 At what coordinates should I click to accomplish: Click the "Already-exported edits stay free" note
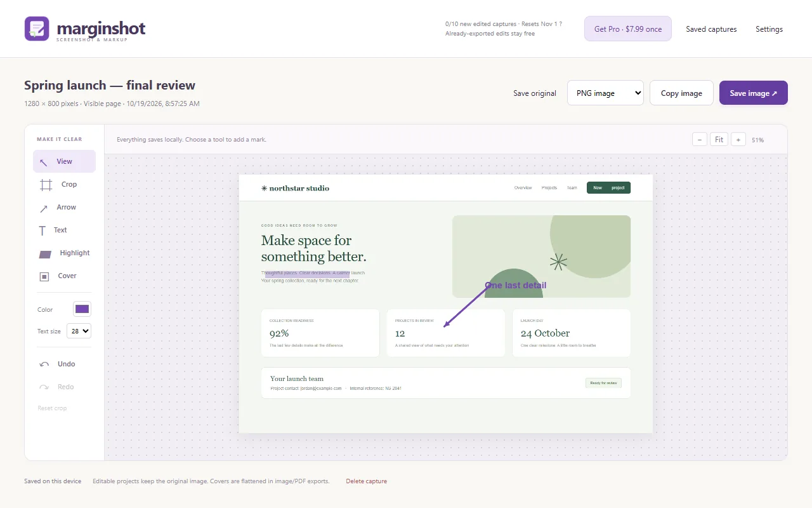490,34
